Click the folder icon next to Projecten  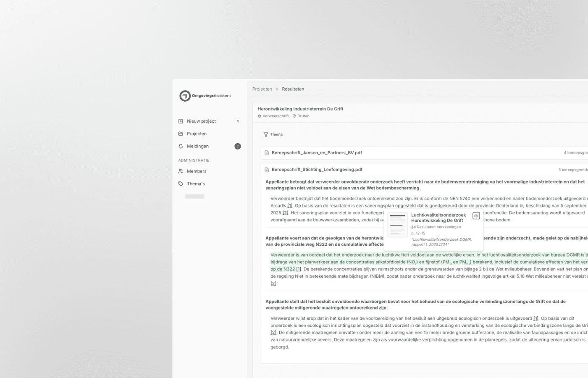pyautogui.click(x=181, y=134)
